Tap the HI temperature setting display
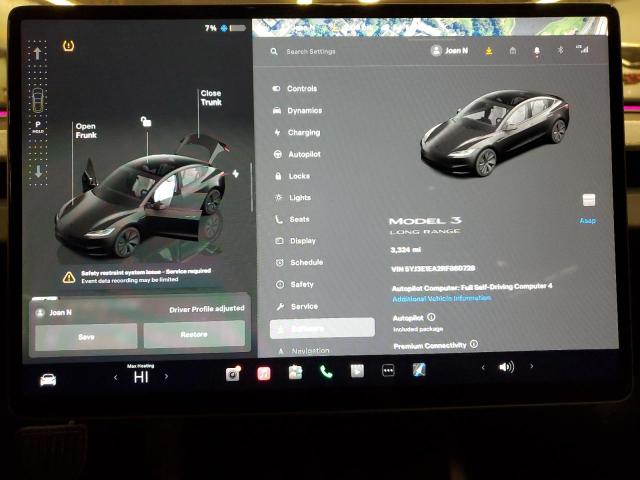Screen dimensions: 640x480 pos(141,377)
